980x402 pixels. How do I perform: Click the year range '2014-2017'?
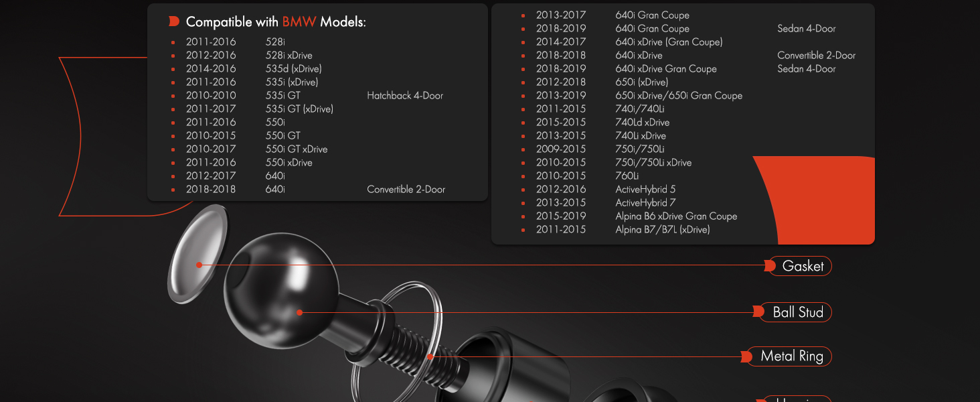coord(561,42)
